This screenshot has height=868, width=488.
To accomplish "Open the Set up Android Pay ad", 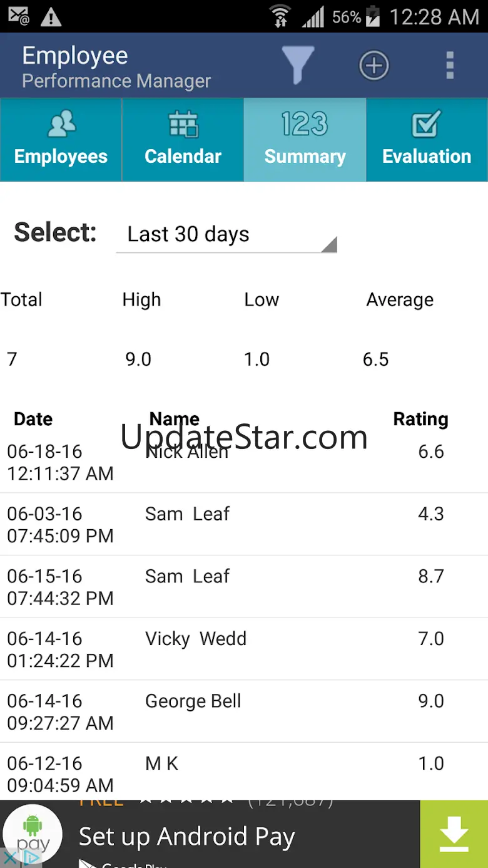I will [186, 837].
